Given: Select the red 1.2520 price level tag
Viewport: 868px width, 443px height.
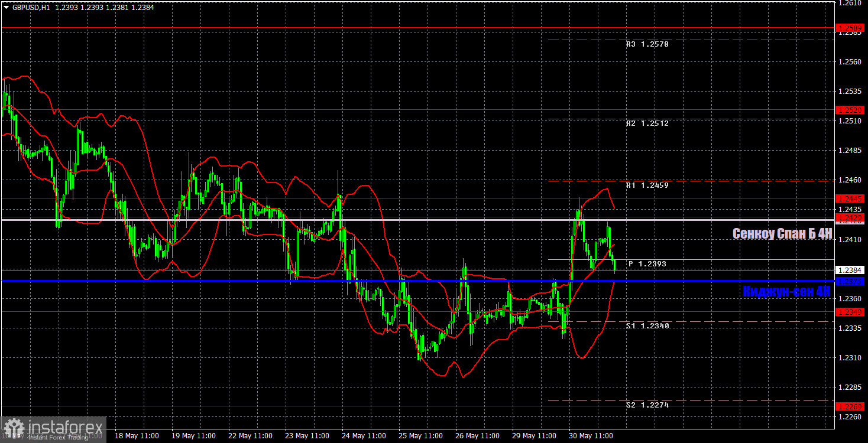Looking at the screenshot, I should [850, 110].
